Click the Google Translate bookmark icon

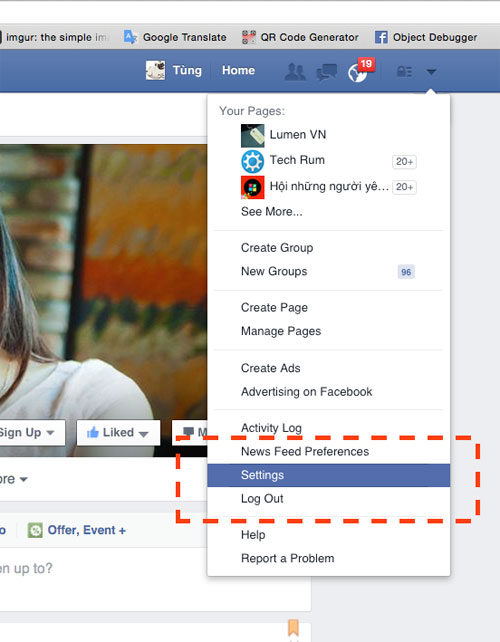(130, 37)
